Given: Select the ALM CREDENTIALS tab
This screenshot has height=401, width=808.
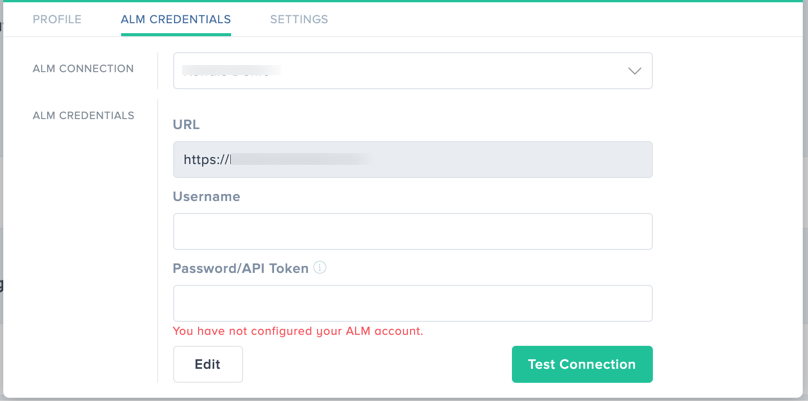Looking at the screenshot, I should (176, 20).
